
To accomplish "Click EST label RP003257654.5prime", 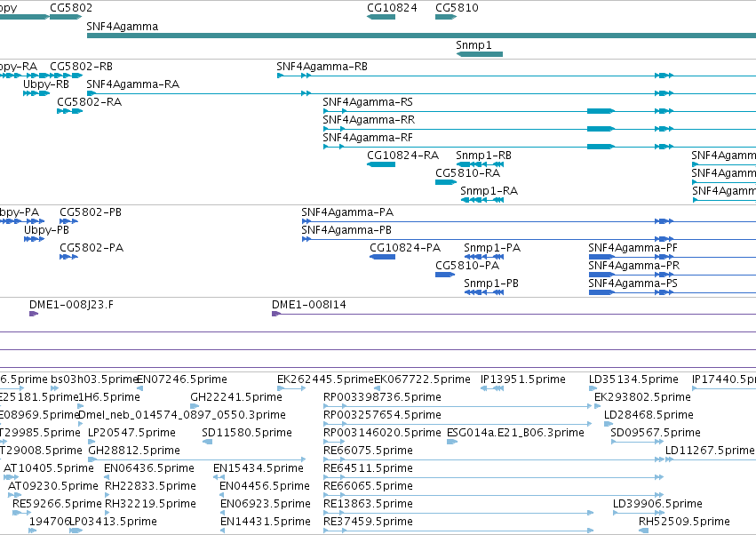I will [x=382, y=415].
